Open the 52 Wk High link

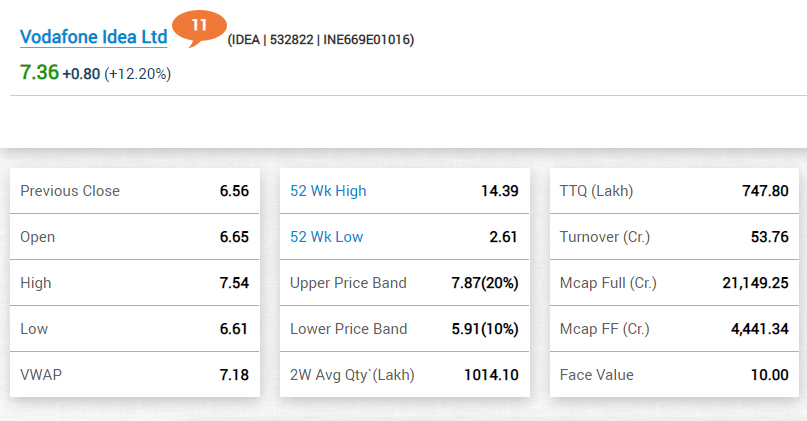[328, 191]
